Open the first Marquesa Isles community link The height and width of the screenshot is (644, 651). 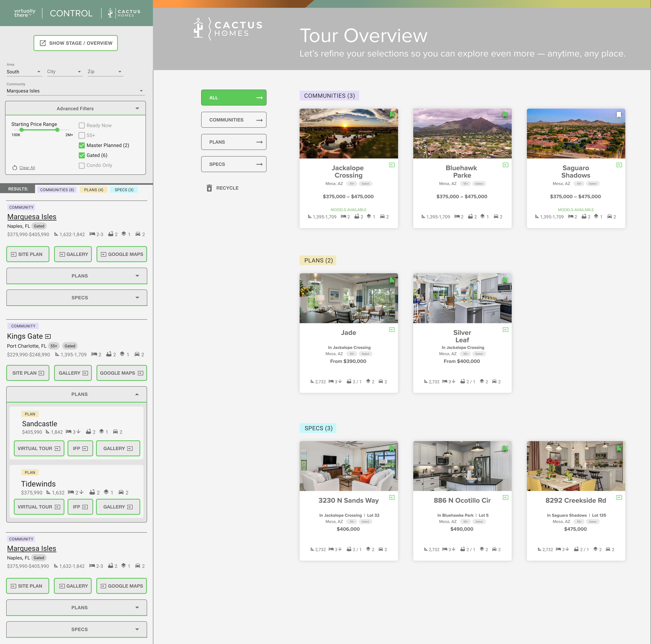pyautogui.click(x=32, y=217)
